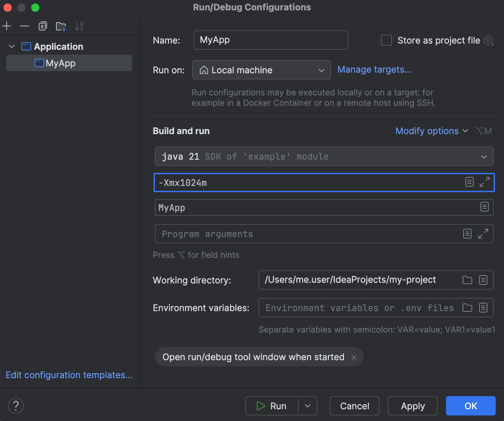Remove the Open run/debug tool window tag
Image resolution: width=504 pixels, height=421 pixels.
354,357
